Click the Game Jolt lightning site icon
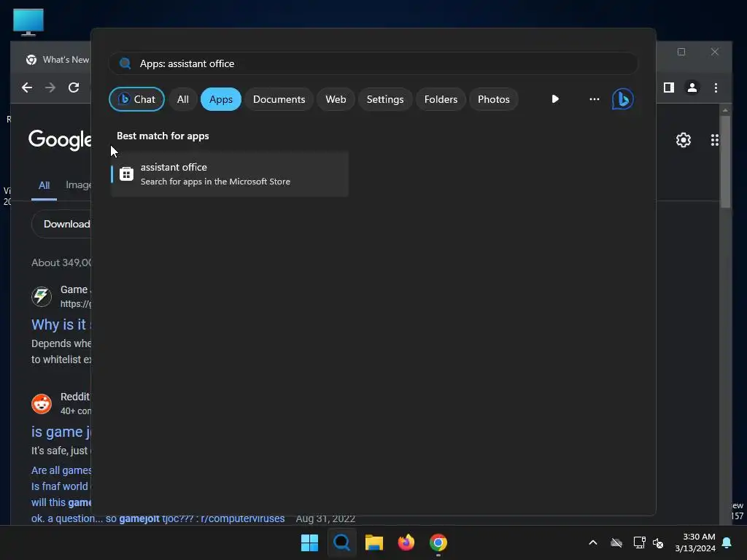 coord(42,296)
